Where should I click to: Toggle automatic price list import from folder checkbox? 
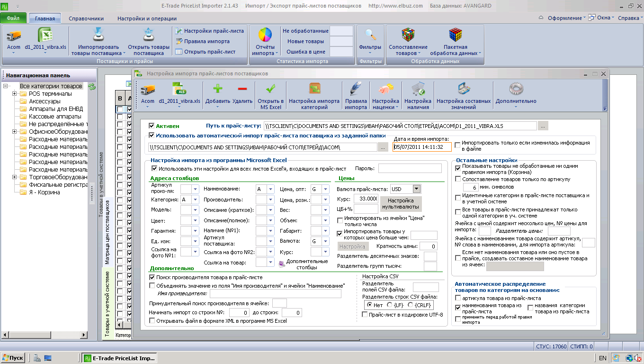[152, 135]
